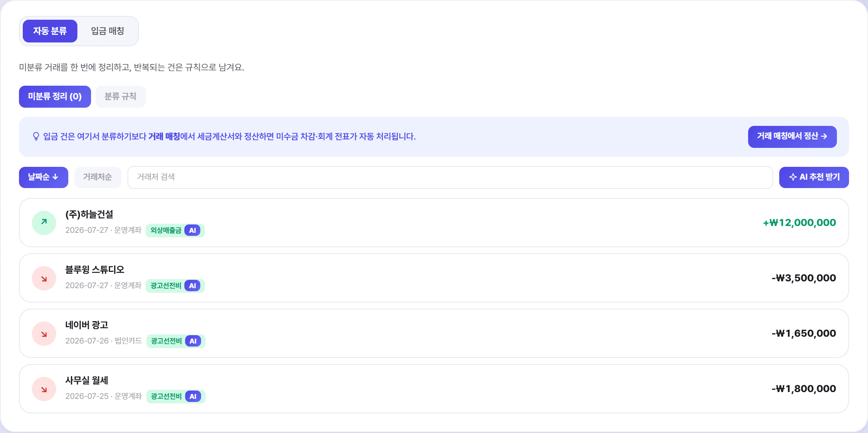
Task: Click the -₩1,800,000 amount
Action: point(804,389)
